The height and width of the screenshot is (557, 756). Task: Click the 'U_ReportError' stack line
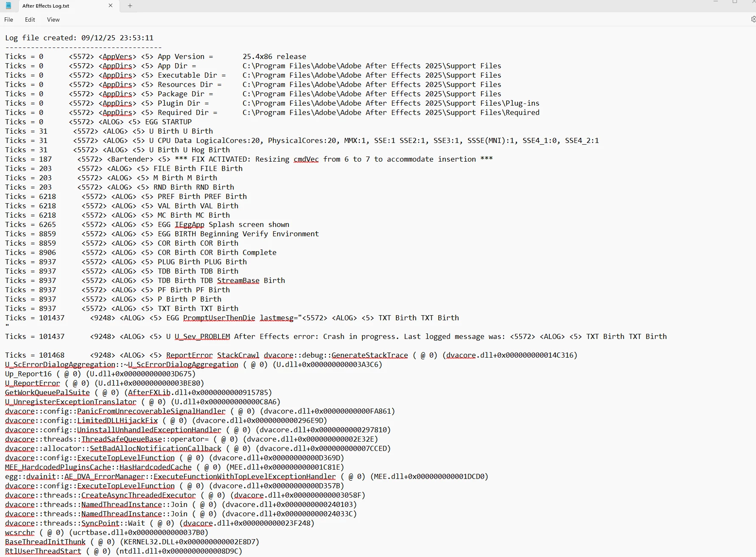104,383
